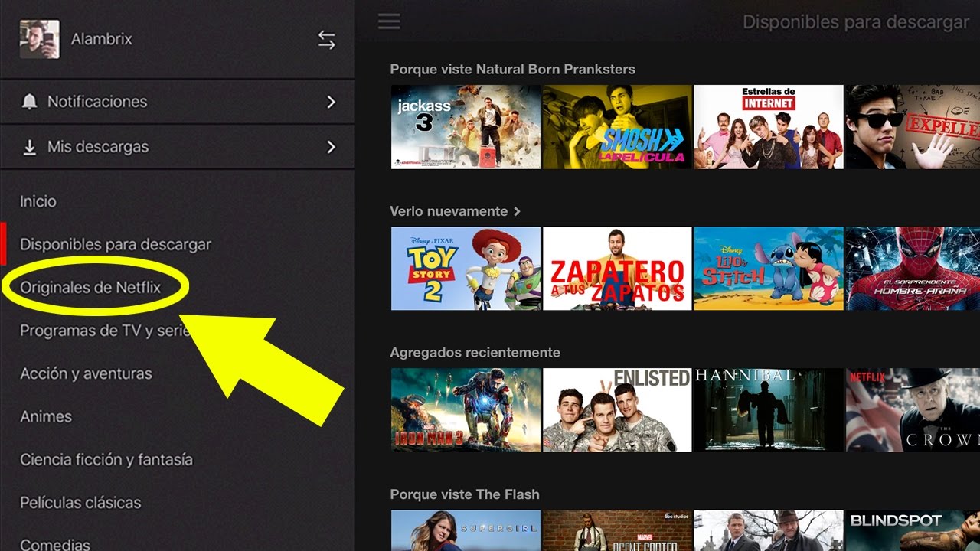Open Programas de TV y series
The width and height of the screenshot is (980, 551).
coord(103,330)
